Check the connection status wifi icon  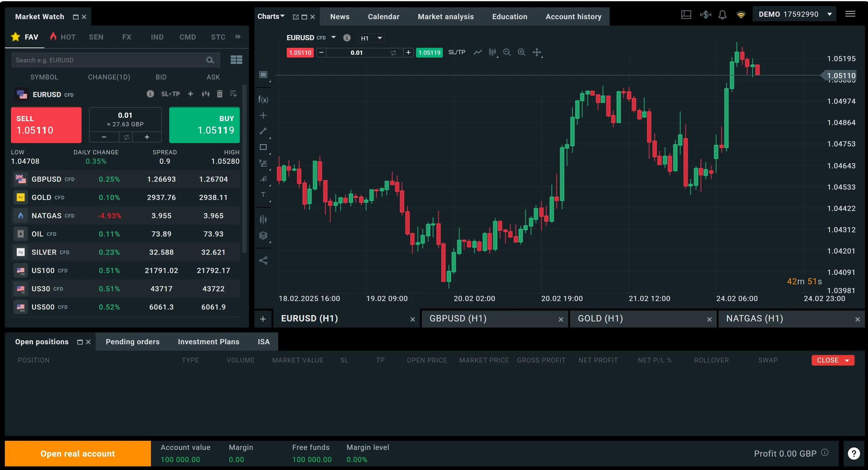pyautogui.click(x=741, y=15)
